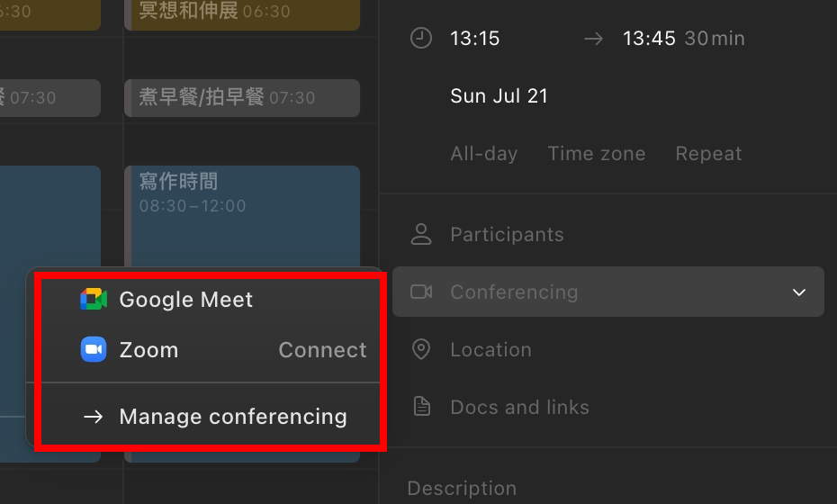Click the Conferencing video camera icon
The height and width of the screenshot is (504, 837).
420,292
